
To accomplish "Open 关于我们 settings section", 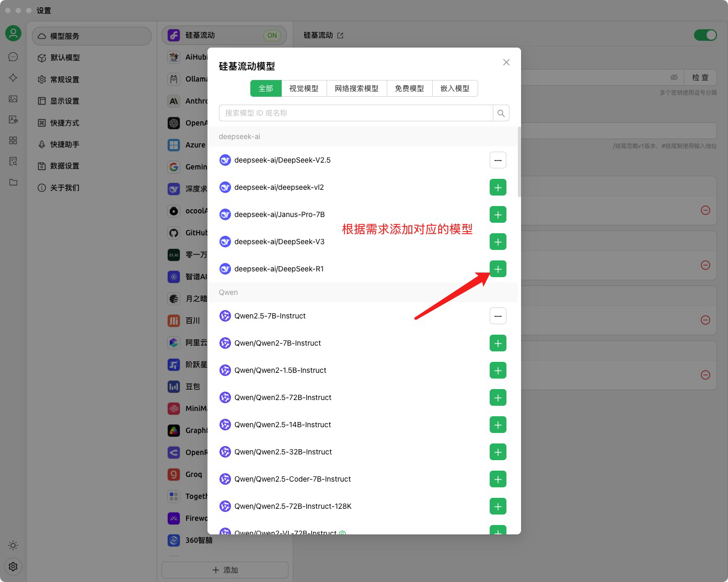I will pos(91,188).
